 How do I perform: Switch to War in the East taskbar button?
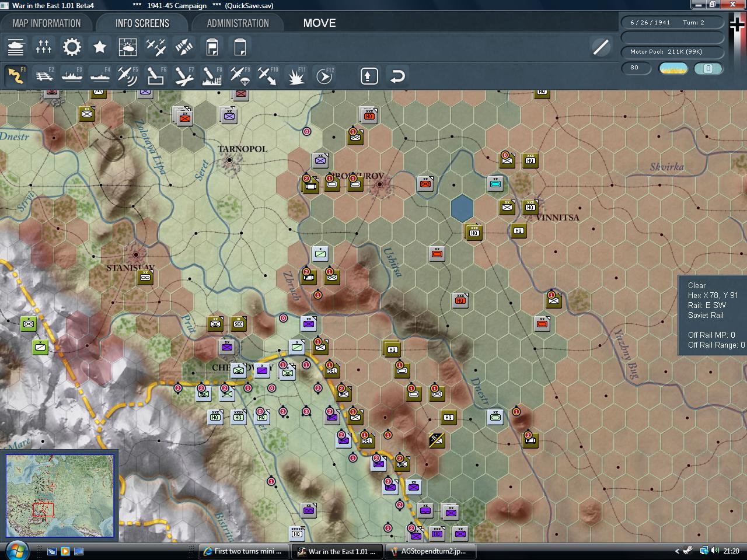[x=337, y=551]
